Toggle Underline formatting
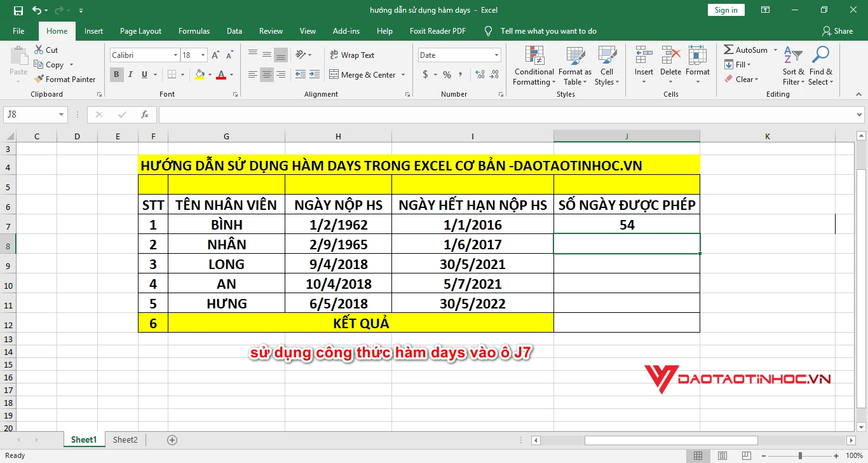 145,74
